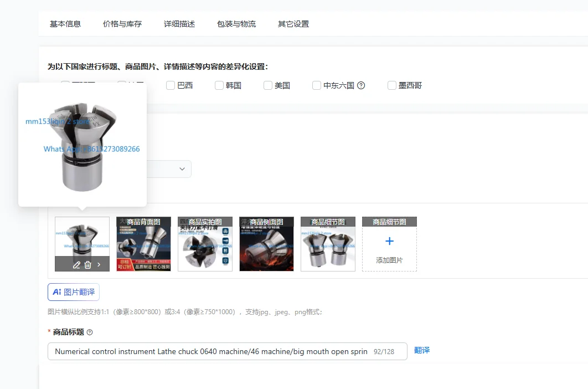Image resolution: width=588 pixels, height=389 pixels.
Task: Select the 商品背面图 thumbnail
Action: point(143,244)
